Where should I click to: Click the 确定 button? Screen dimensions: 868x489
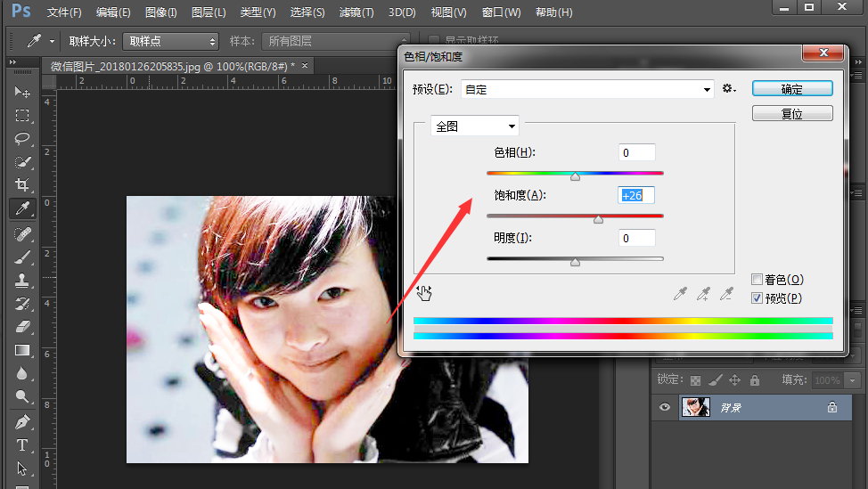pyautogui.click(x=792, y=89)
